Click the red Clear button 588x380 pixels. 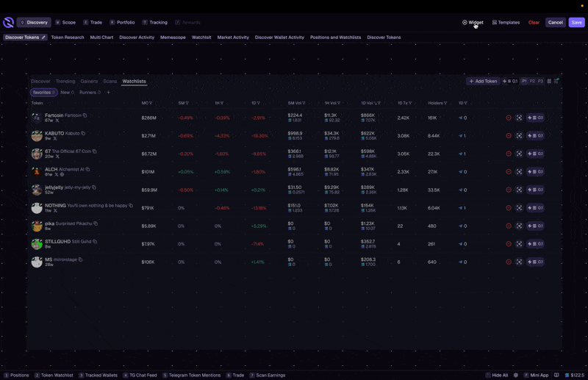(534, 23)
